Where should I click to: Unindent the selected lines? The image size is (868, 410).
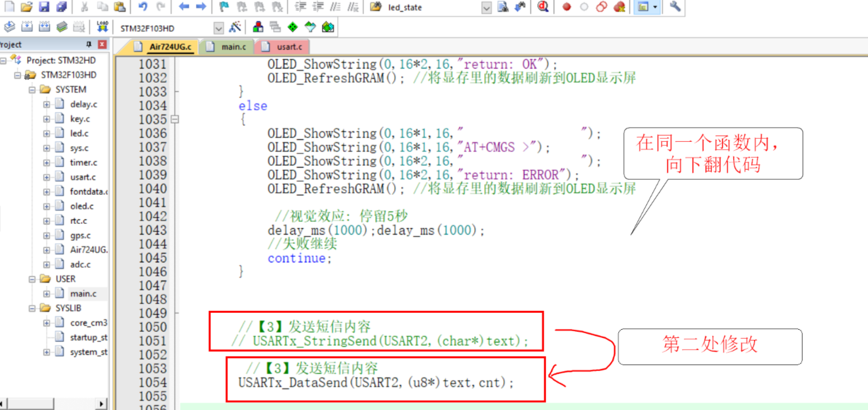(x=318, y=7)
